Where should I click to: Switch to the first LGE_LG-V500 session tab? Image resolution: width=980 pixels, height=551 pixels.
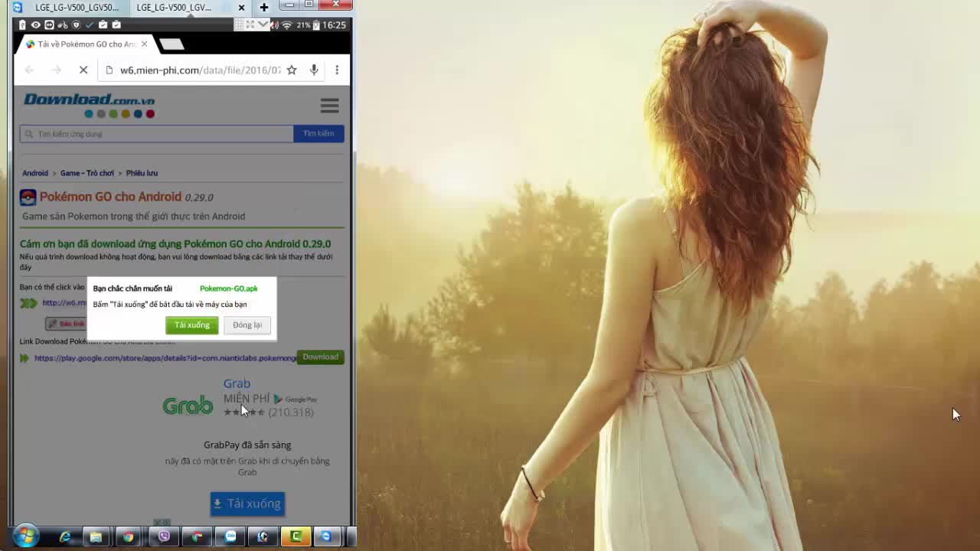click(77, 8)
